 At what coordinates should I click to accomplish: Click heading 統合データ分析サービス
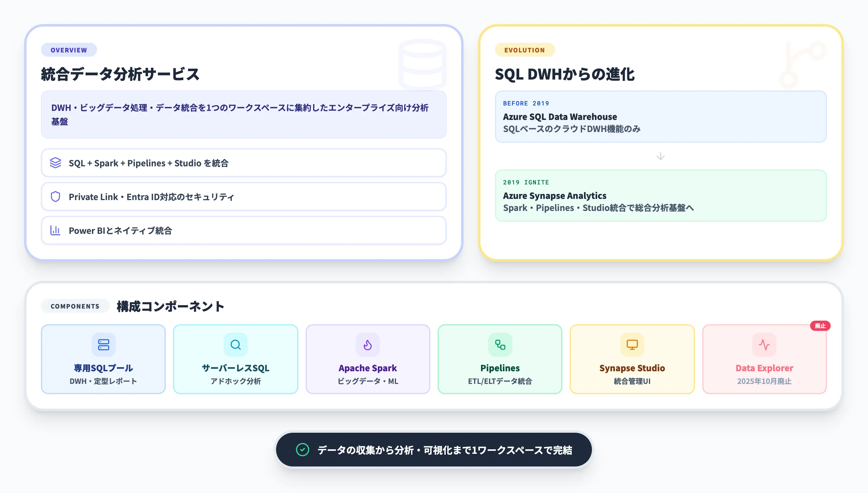(x=120, y=74)
